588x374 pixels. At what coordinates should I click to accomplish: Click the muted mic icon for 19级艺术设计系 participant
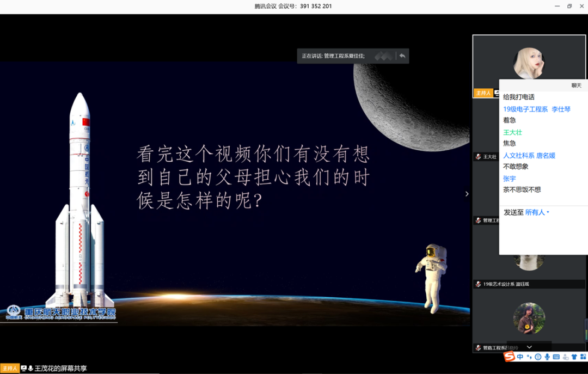point(478,284)
